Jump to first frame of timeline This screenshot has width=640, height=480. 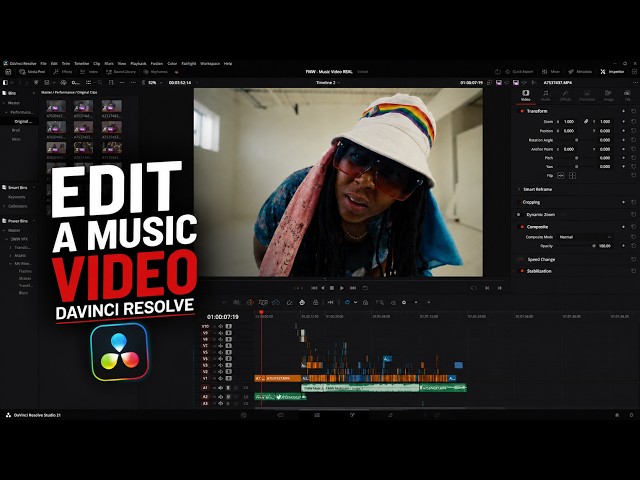[x=314, y=288]
